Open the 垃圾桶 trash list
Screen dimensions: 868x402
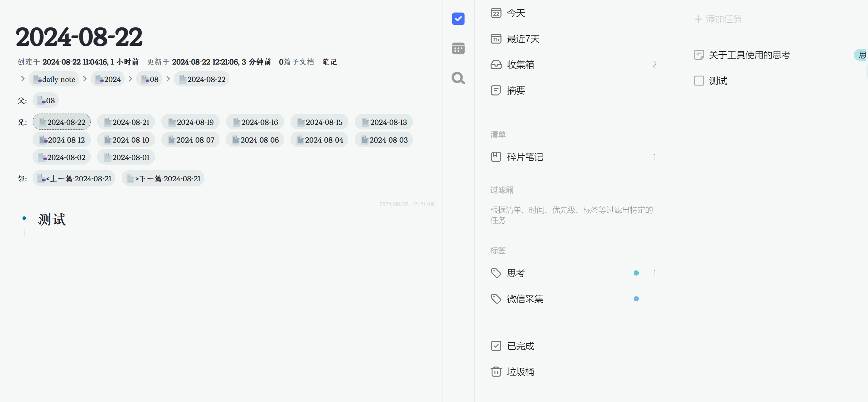pos(520,372)
